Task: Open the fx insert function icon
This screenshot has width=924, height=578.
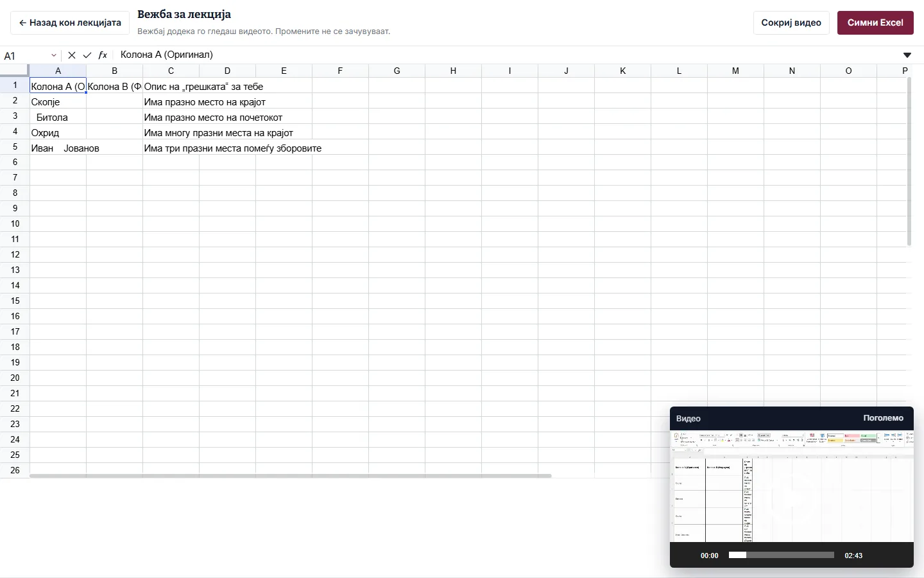Action: pos(103,55)
